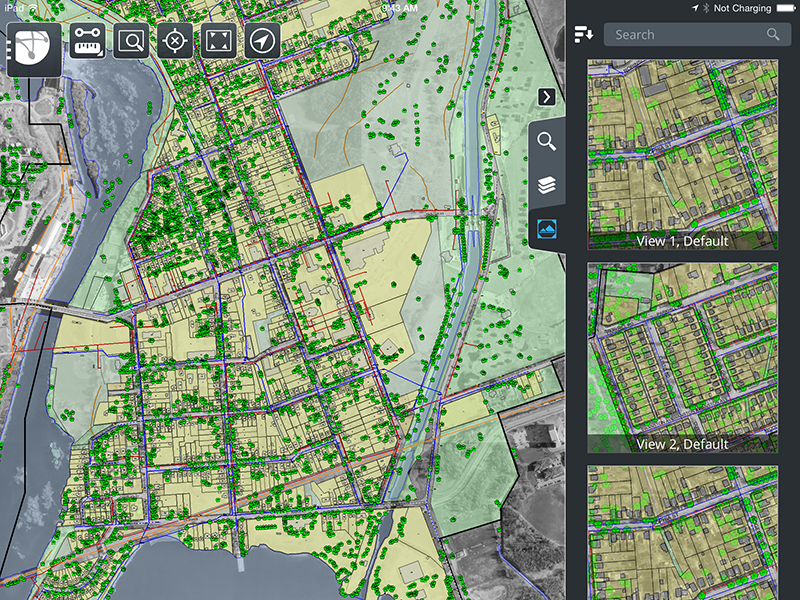Image resolution: width=800 pixels, height=600 pixels.
Task: Activate the zoom-to-area magnifier tool
Action: tap(131, 41)
